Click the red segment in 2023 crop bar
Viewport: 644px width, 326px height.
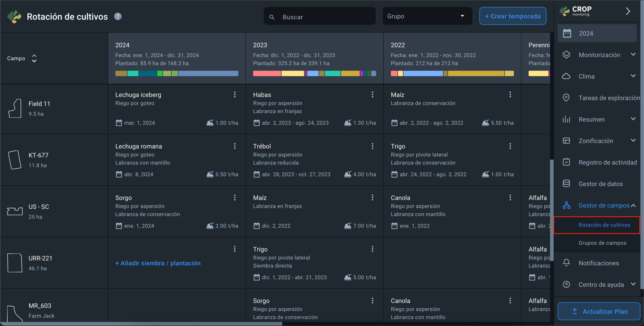[x=267, y=74]
